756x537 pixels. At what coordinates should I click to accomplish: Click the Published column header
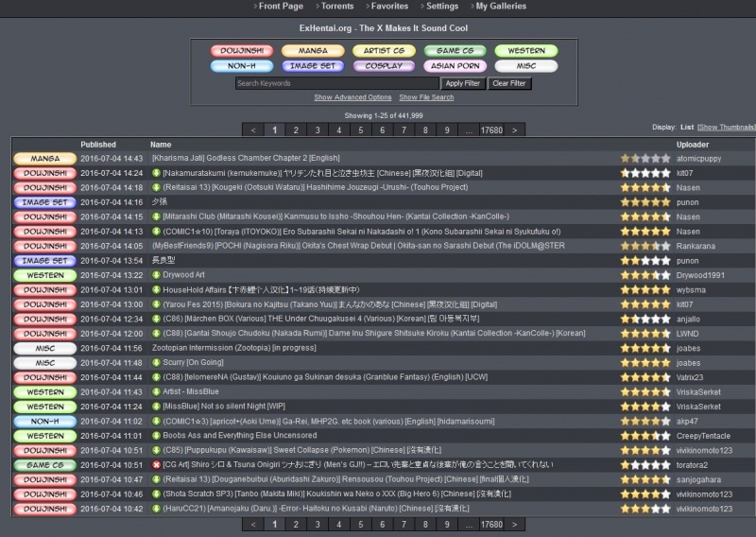98,145
